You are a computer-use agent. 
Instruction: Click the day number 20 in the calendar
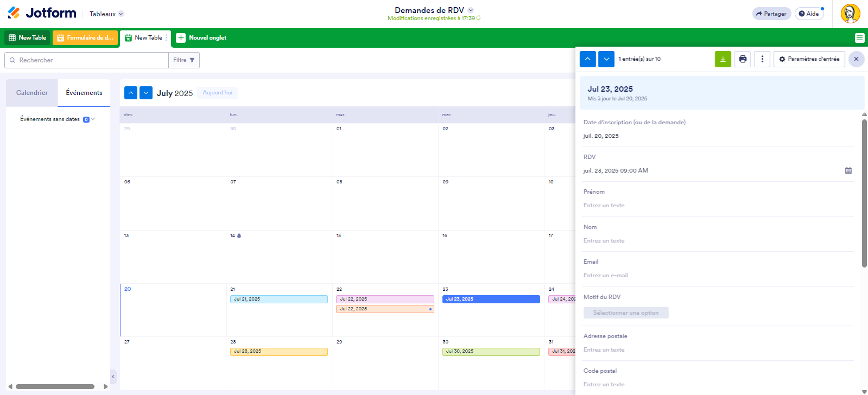[128, 289]
